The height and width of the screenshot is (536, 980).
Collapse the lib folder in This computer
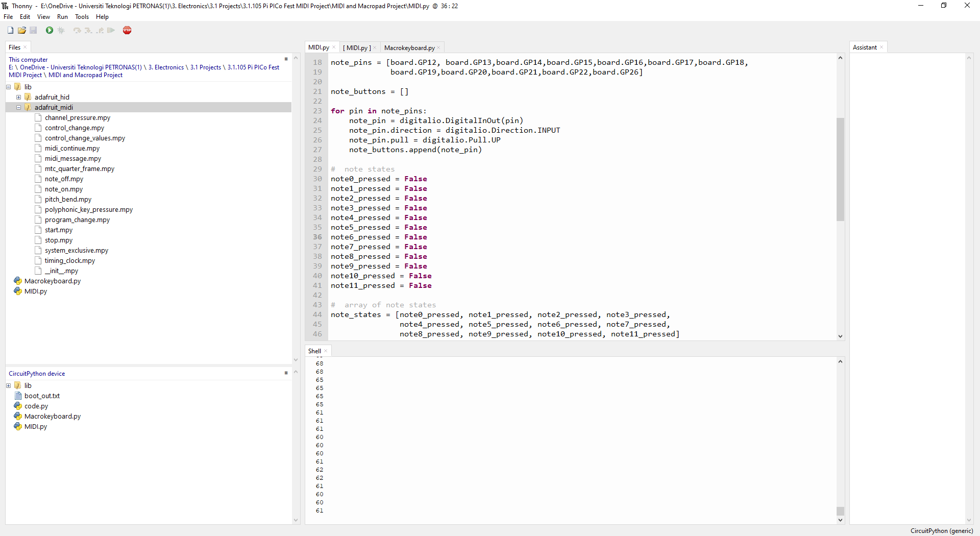click(9, 87)
